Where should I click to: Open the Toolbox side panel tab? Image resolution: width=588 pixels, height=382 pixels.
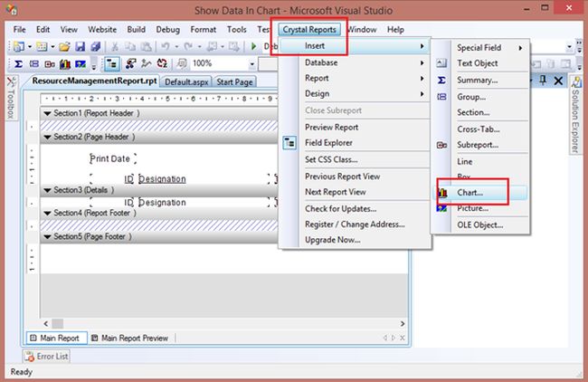[x=11, y=98]
